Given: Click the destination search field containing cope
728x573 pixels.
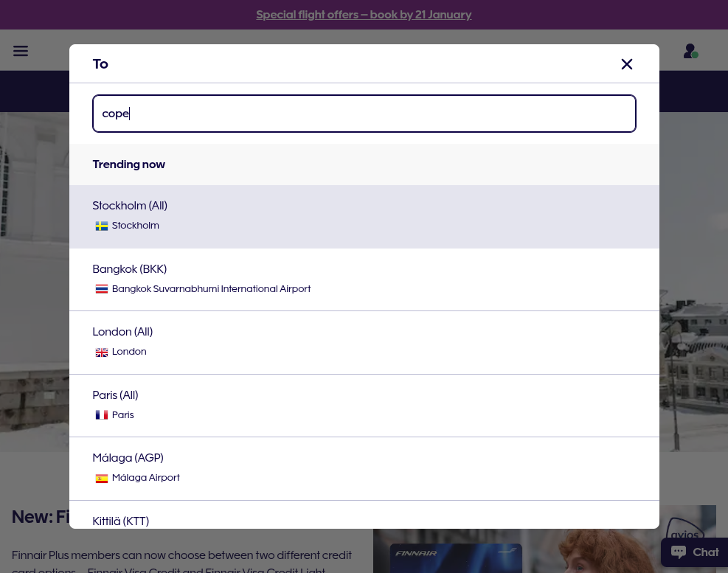Looking at the screenshot, I should 364,114.
